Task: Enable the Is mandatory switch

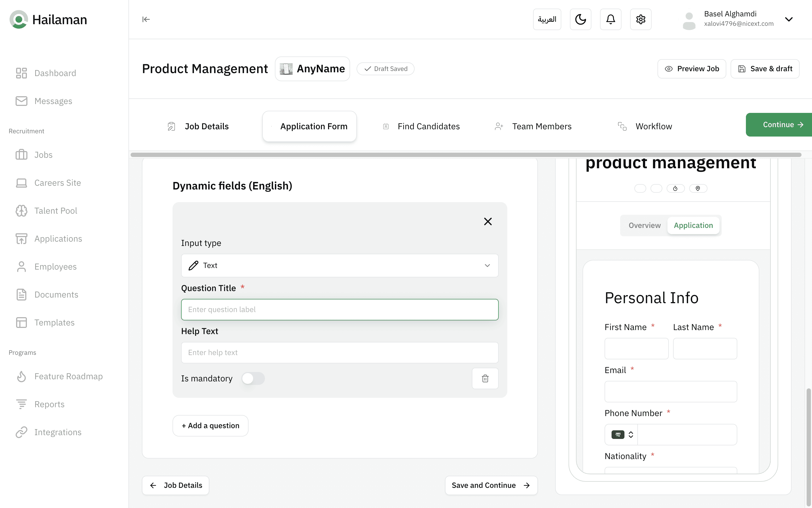Action: (x=253, y=378)
